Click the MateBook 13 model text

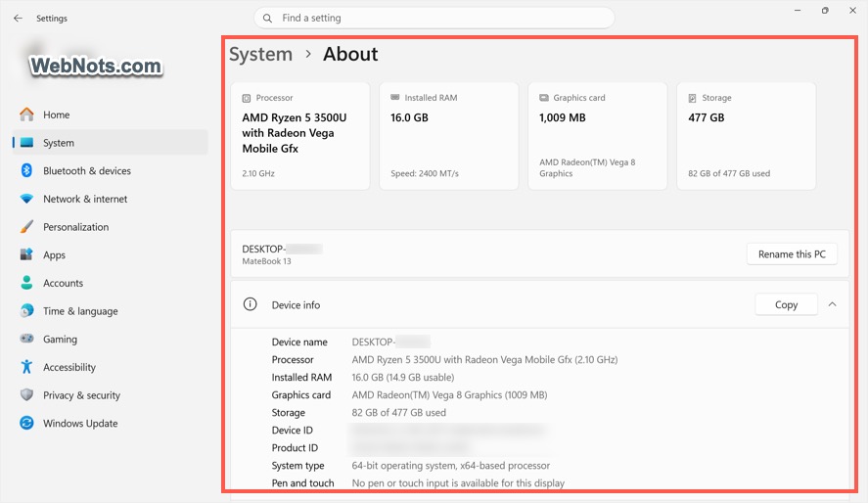266,261
